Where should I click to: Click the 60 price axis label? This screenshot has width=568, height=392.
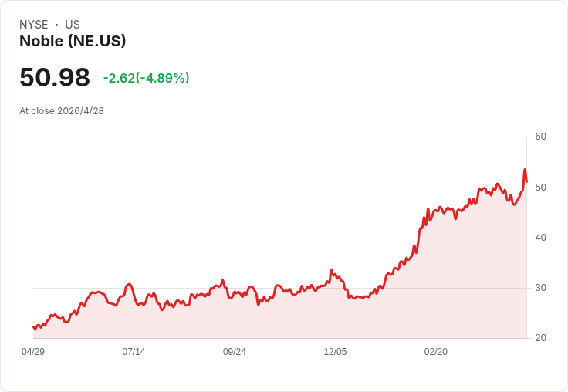coord(540,137)
